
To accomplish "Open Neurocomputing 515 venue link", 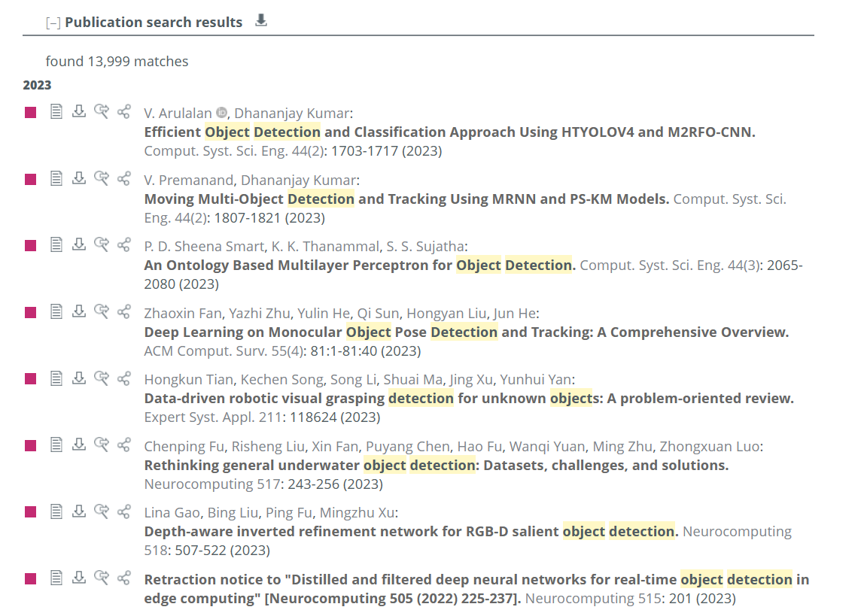I will point(594,599).
